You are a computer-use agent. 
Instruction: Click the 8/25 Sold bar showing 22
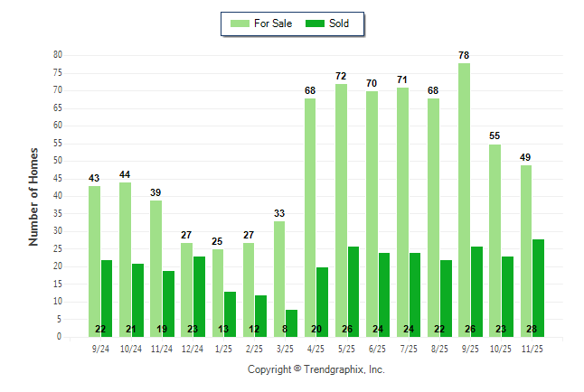coord(446,298)
